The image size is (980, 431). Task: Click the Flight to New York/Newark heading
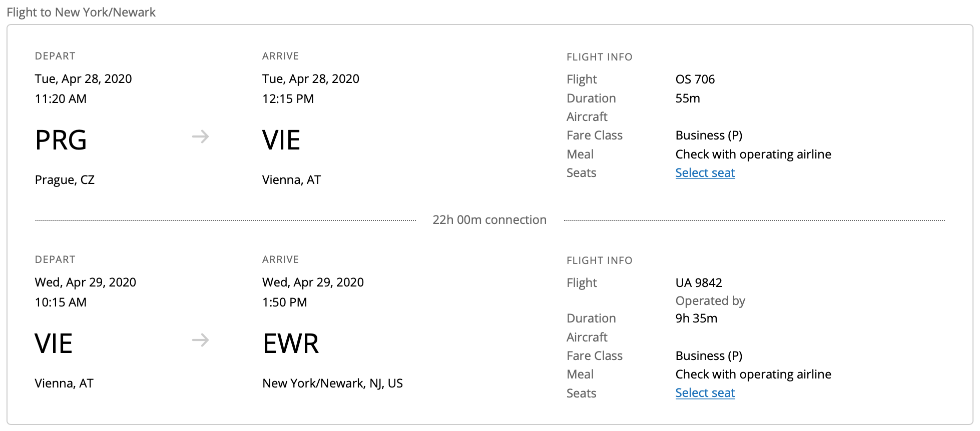pos(81,12)
